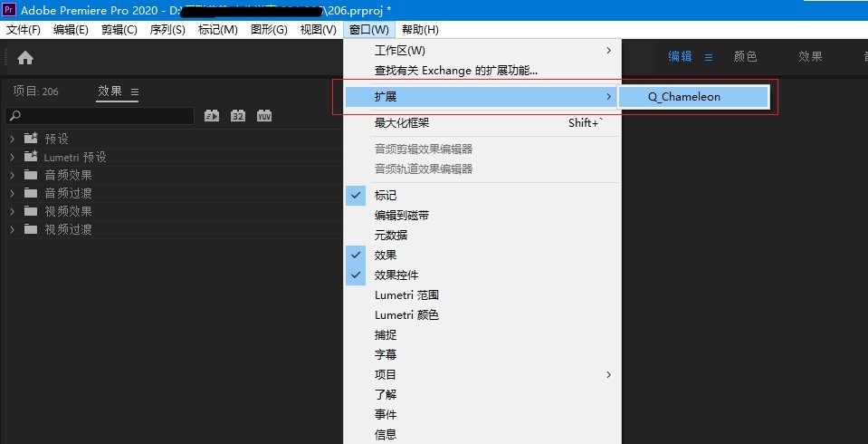This screenshot has width=868, height=444.
Task: Expand the Lumetri 预设 folder
Action: (x=12, y=157)
